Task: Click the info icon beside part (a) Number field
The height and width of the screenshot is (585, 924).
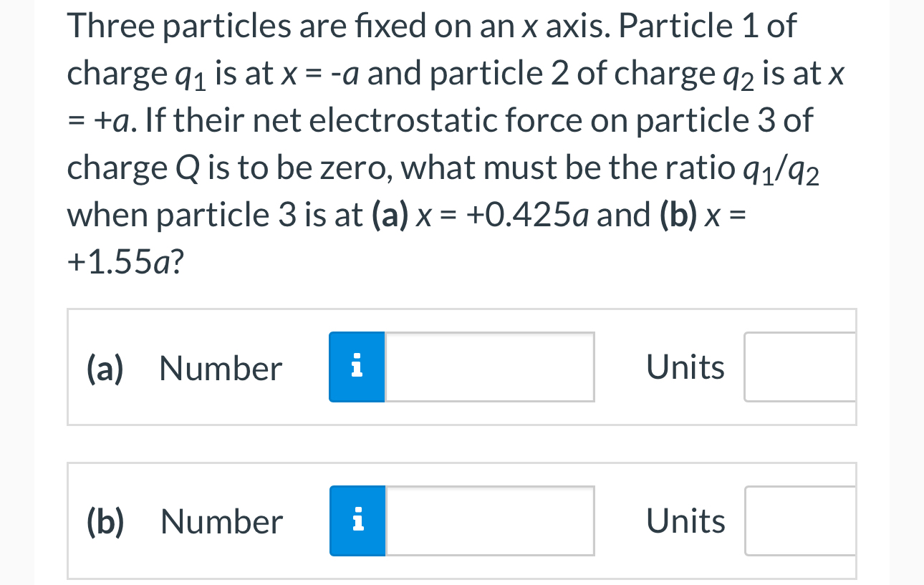Action: click(x=357, y=367)
